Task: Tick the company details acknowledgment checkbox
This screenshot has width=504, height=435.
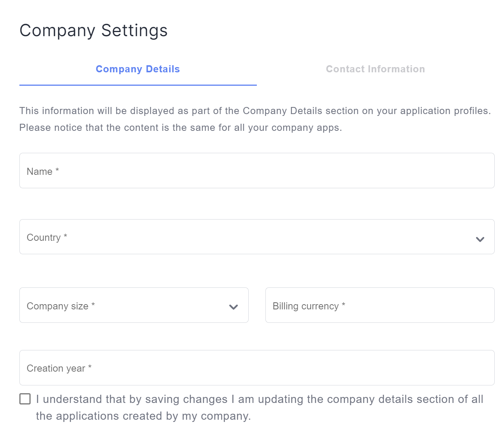Action: coord(25,399)
